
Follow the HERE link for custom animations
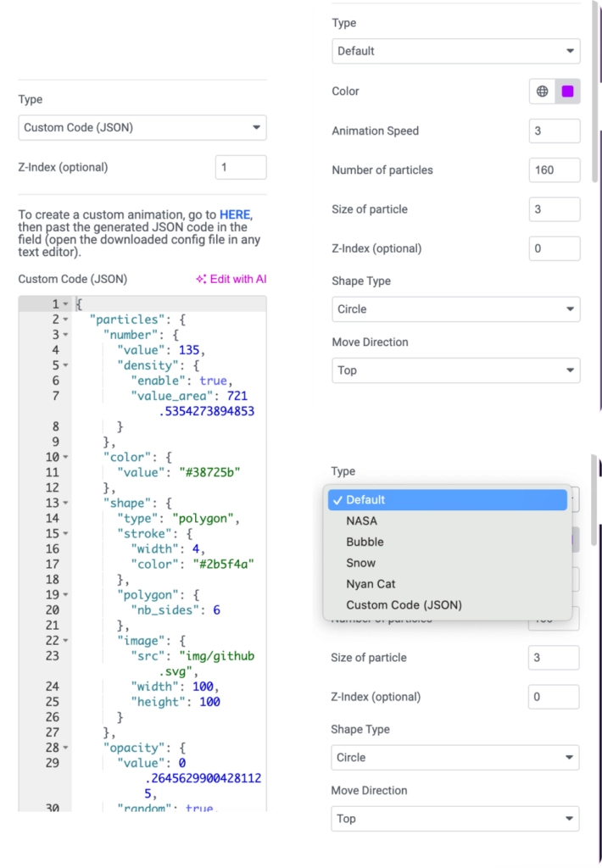(235, 214)
